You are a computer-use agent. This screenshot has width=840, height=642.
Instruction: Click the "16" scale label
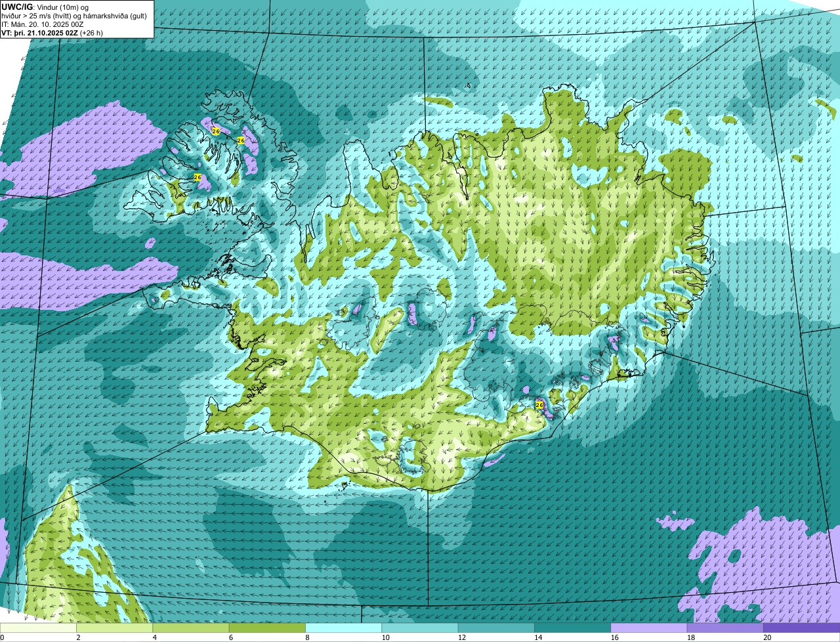[x=614, y=637]
